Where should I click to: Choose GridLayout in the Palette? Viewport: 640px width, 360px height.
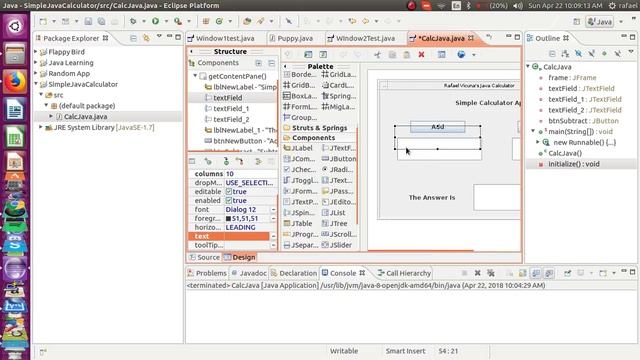(x=339, y=75)
